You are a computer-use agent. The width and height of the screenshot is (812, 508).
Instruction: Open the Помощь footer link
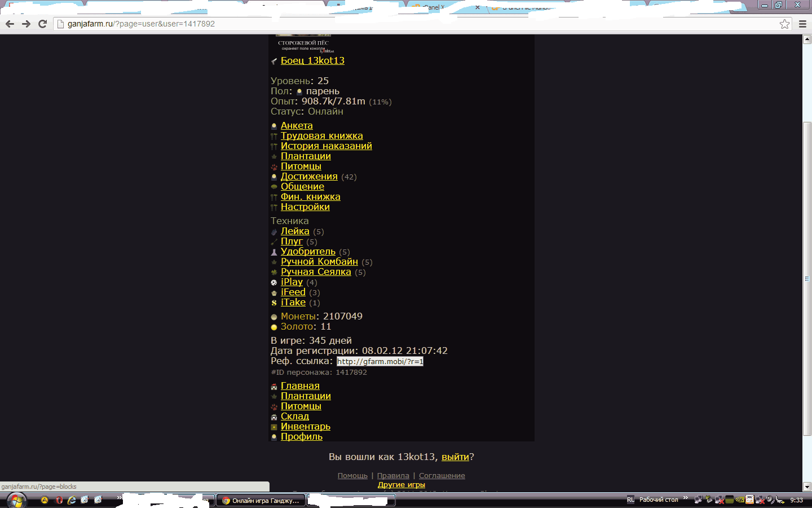tap(352, 476)
